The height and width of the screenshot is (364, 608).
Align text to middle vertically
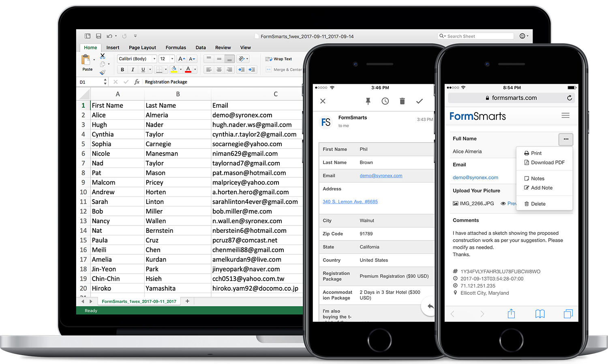(219, 59)
